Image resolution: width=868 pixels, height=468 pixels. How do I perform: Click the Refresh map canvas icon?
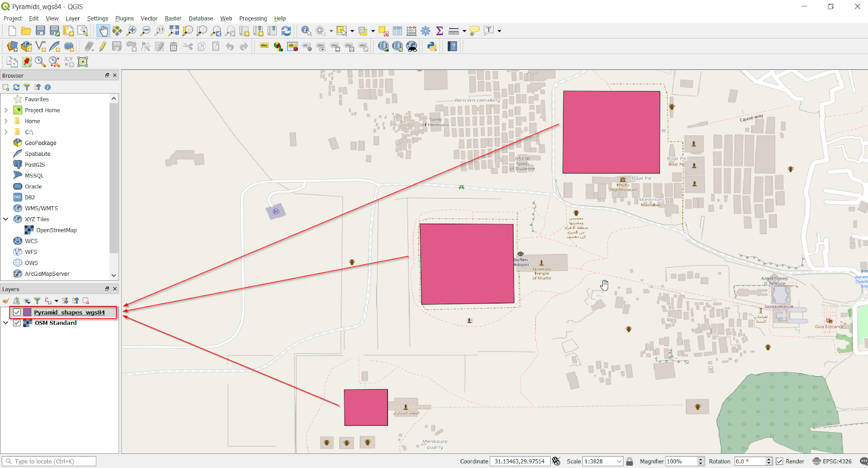click(286, 31)
